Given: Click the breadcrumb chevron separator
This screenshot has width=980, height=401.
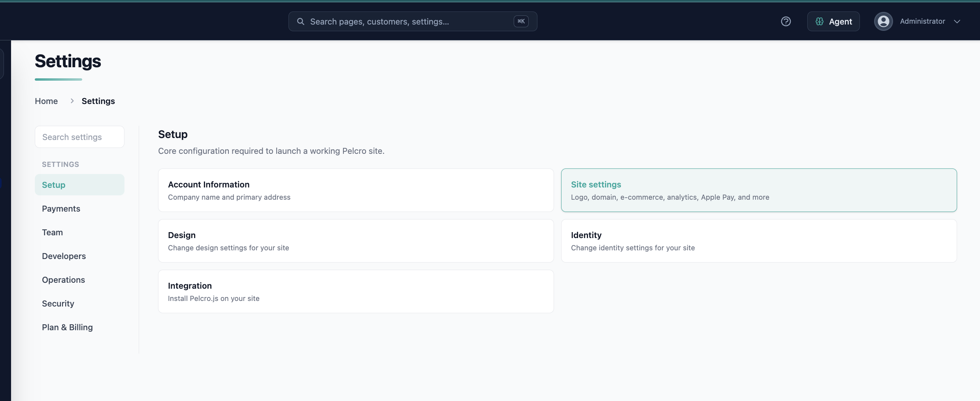Looking at the screenshot, I should point(72,101).
